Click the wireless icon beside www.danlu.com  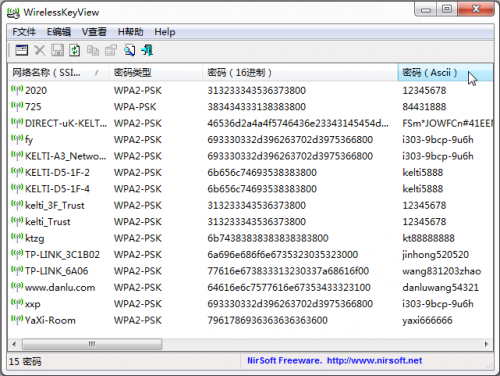point(17,286)
